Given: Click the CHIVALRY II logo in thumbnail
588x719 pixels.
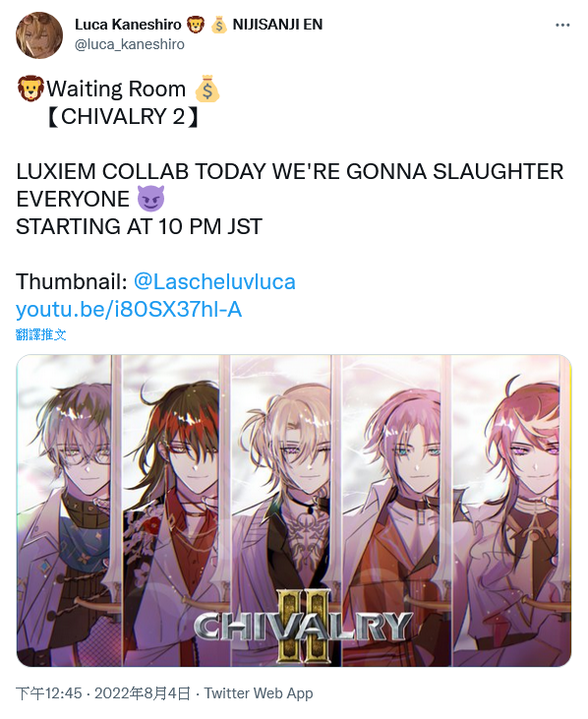Looking at the screenshot, I should click(302, 626).
